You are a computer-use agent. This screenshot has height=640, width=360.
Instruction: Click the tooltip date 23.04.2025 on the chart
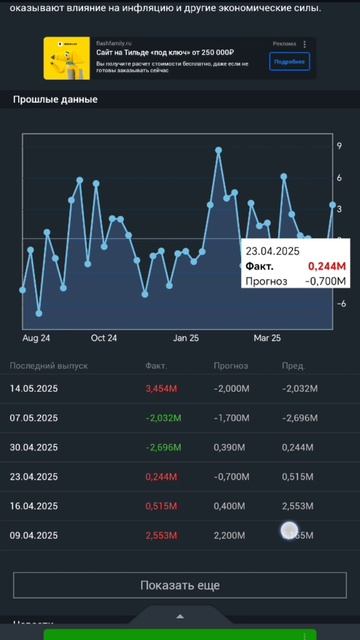point(272,251)
